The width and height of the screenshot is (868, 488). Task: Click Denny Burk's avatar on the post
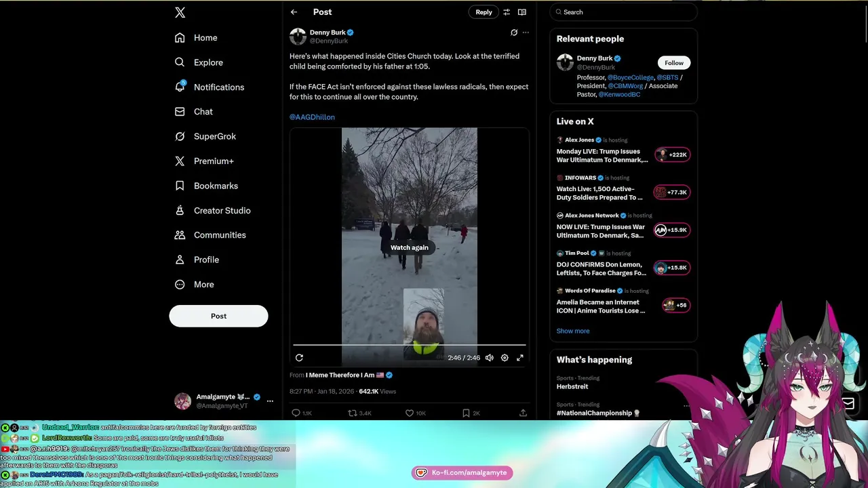298,37
